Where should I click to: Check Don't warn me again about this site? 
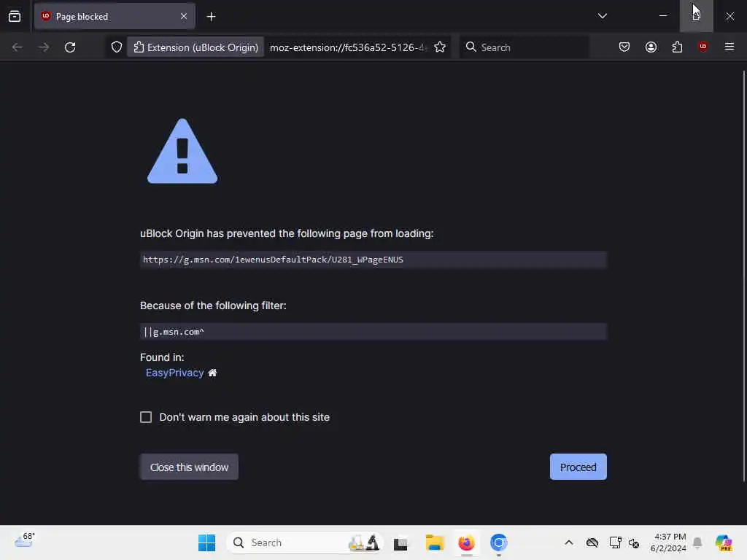coord(146,417)
